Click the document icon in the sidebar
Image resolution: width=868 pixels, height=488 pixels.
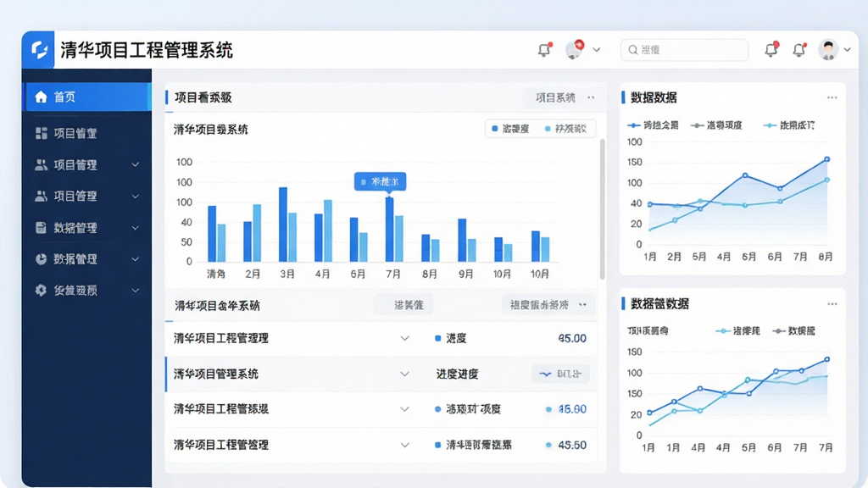pos(41,227)
